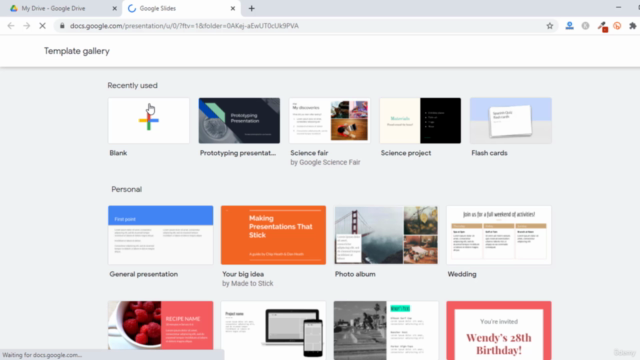Pick the Project name laptop mockup template
Viewport: 640px width, 360px height.
[273, 330]
